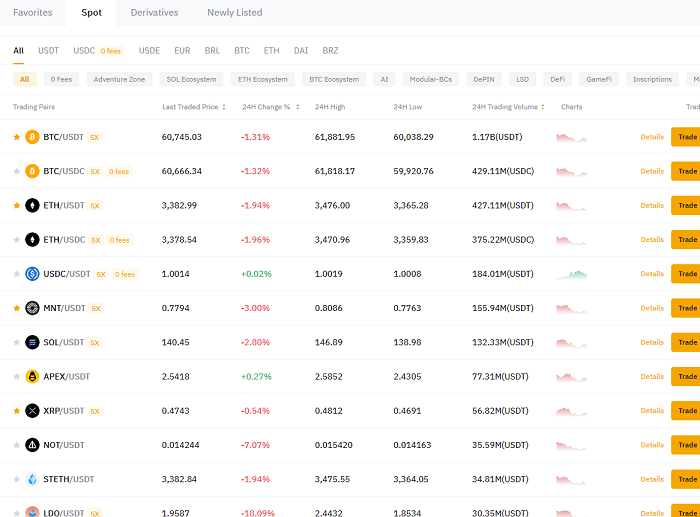Open the BTC/USDT mini price chart
This screenshot has width=700, height=517.
(571, 138)
